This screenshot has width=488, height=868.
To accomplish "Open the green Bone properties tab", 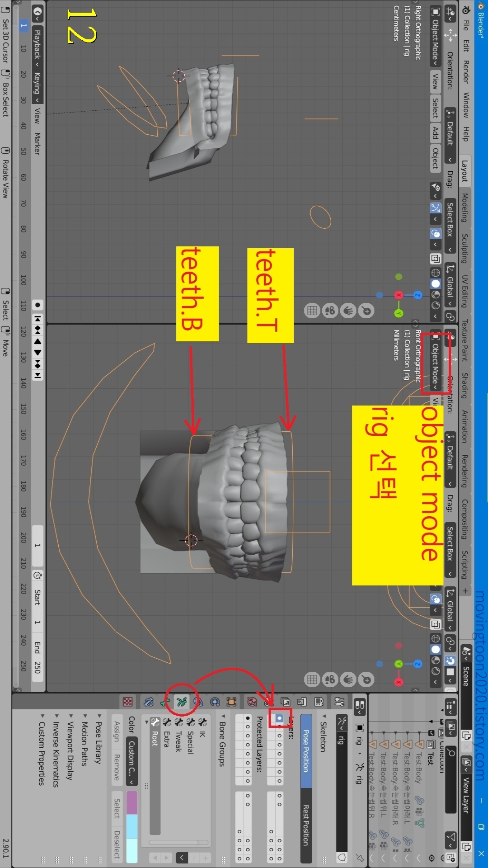I will (x=165, y=702).
